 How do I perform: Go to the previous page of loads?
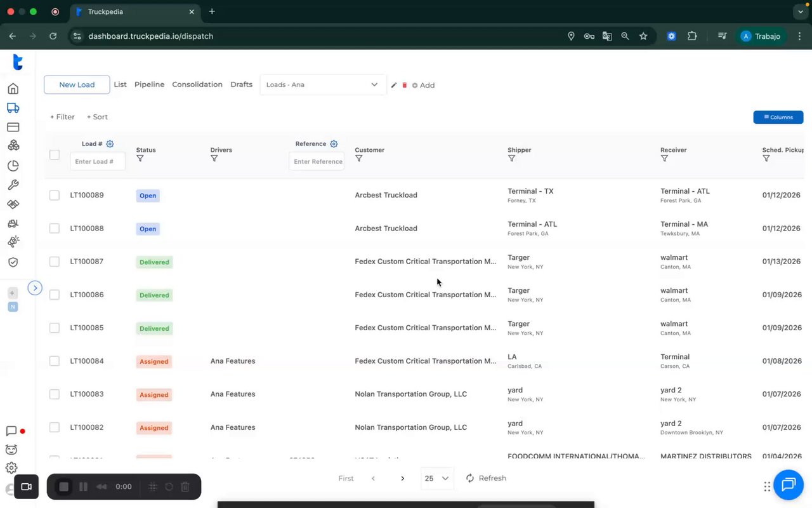click(373, 478)
